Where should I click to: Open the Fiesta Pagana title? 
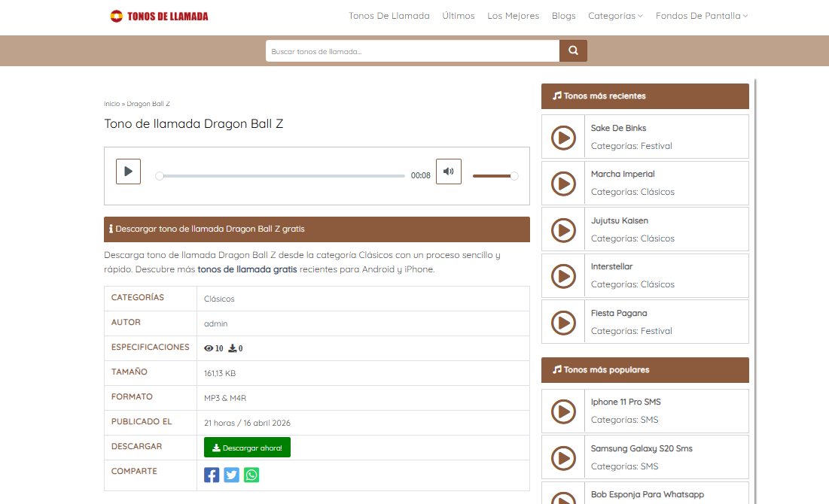tap(619, 313)
